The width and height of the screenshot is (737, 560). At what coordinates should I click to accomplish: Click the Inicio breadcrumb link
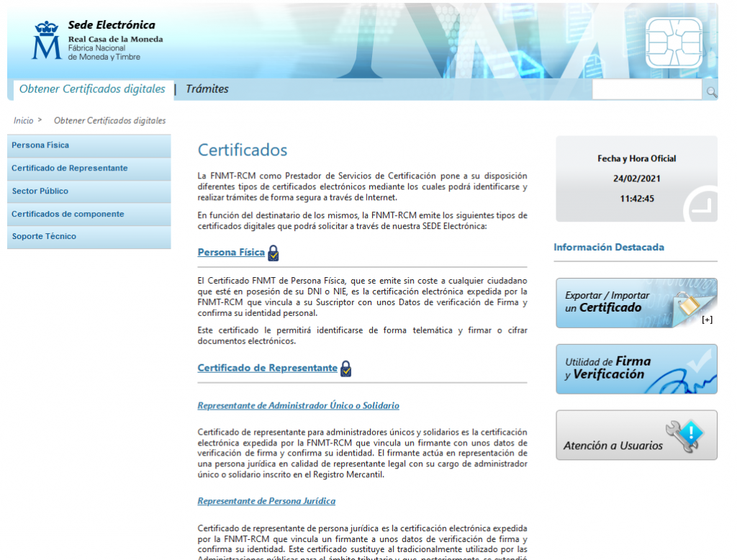(x=24, y=121)
